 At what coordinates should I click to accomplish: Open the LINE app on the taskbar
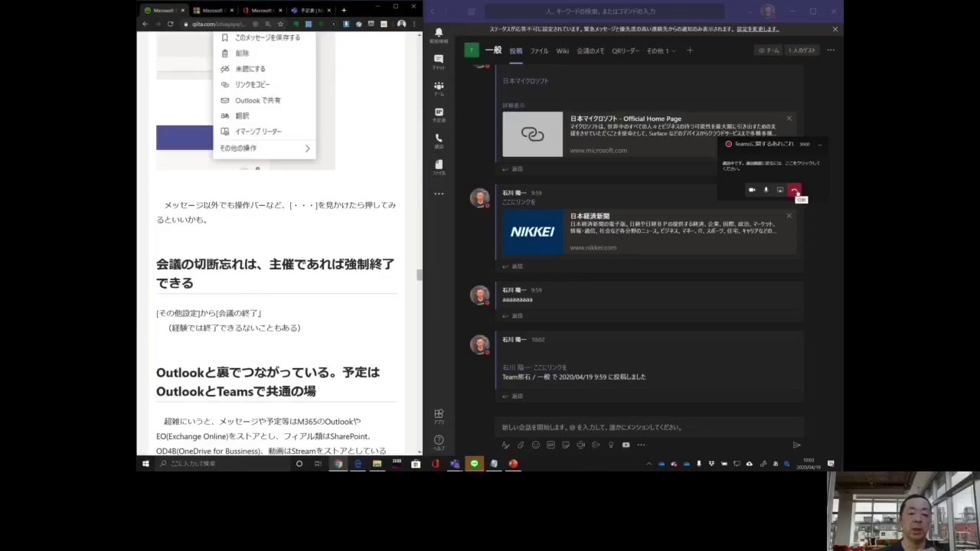(x=475, y=464)
